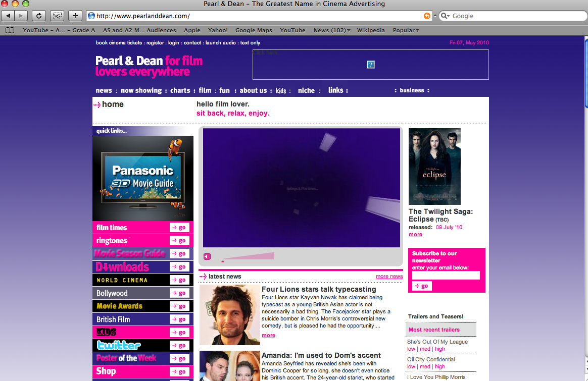Image resolution: width=588 pixels, height=381 pixels.
Task: Reload the page with the refresh button
Action: pyautogui.click(x=38, y=16)
